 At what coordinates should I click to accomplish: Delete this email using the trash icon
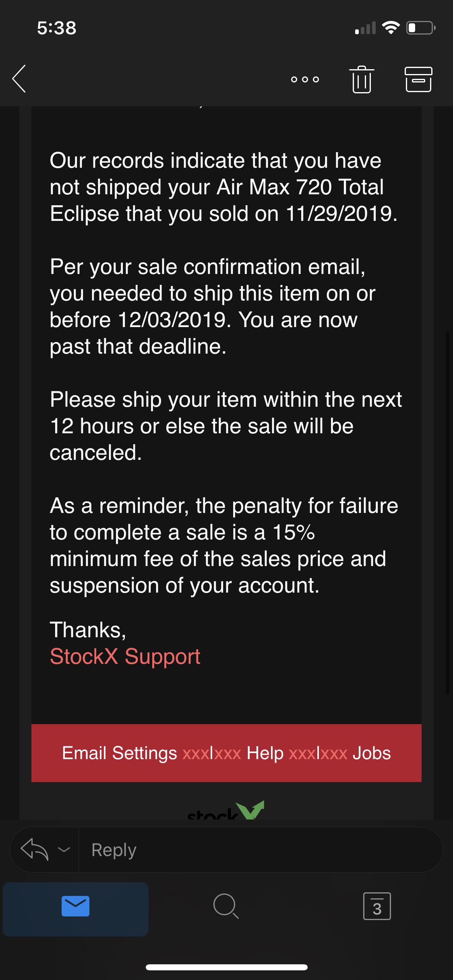tap(361, 79)
